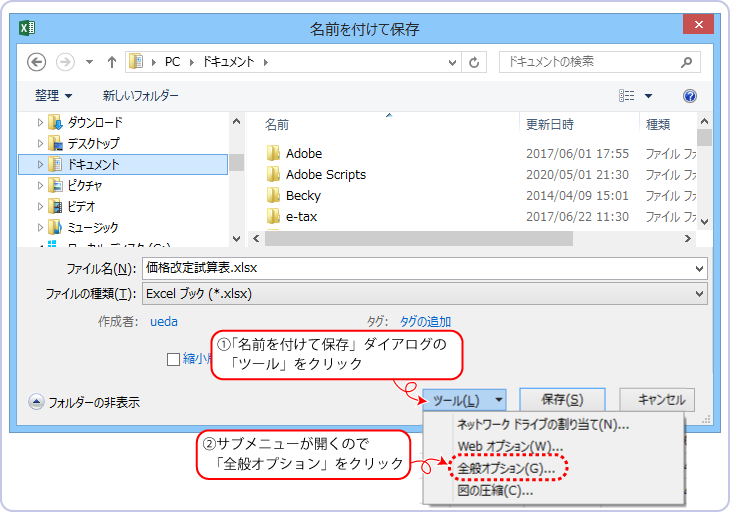Select ダウンロード in the navigation tree

tap(95, 122)
